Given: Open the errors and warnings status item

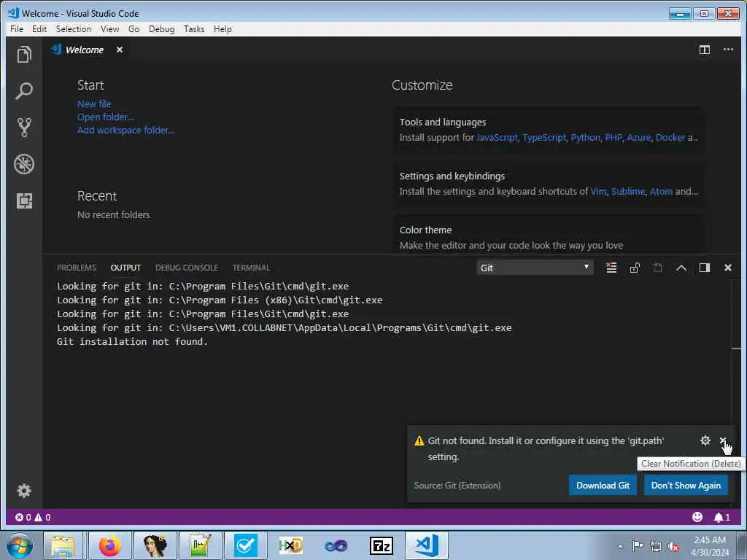Looking at the screenshot, I should pos(32,517).
